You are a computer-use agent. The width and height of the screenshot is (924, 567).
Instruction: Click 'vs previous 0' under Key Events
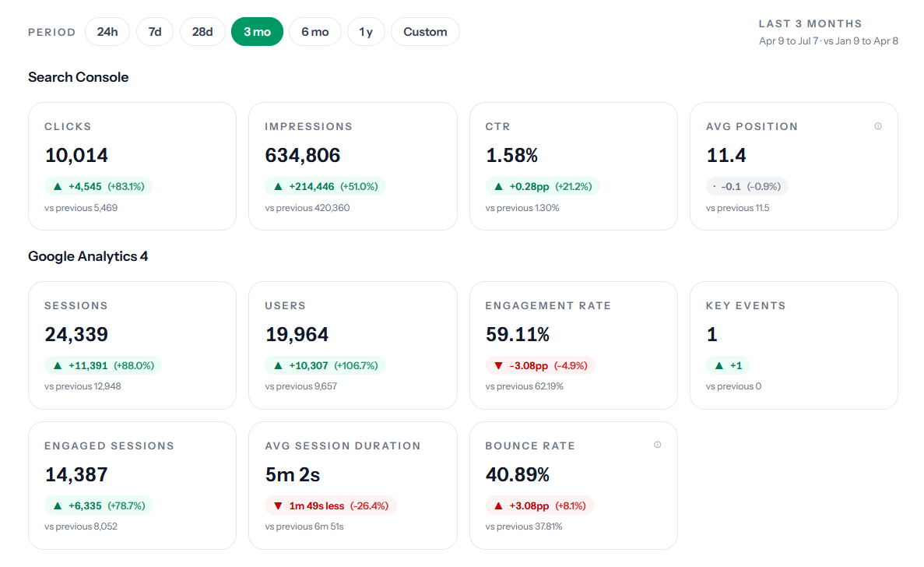pyautogui.click(x=733, y=386)
